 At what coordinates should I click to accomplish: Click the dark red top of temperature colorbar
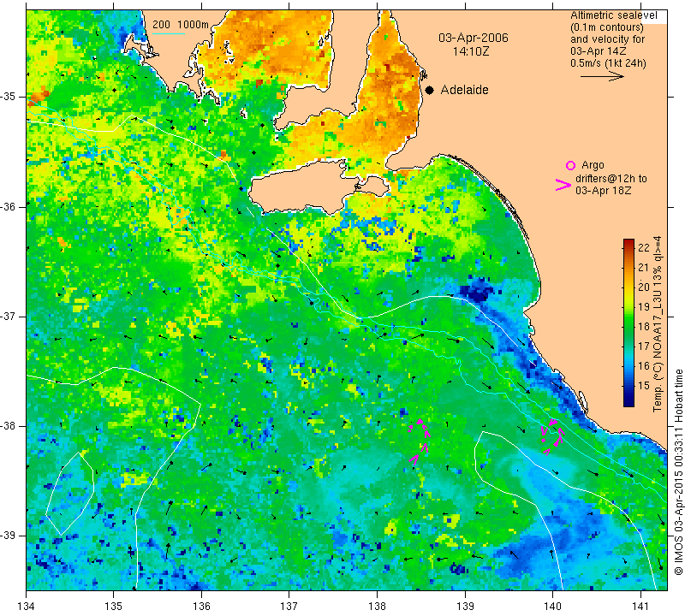point(628,241)
